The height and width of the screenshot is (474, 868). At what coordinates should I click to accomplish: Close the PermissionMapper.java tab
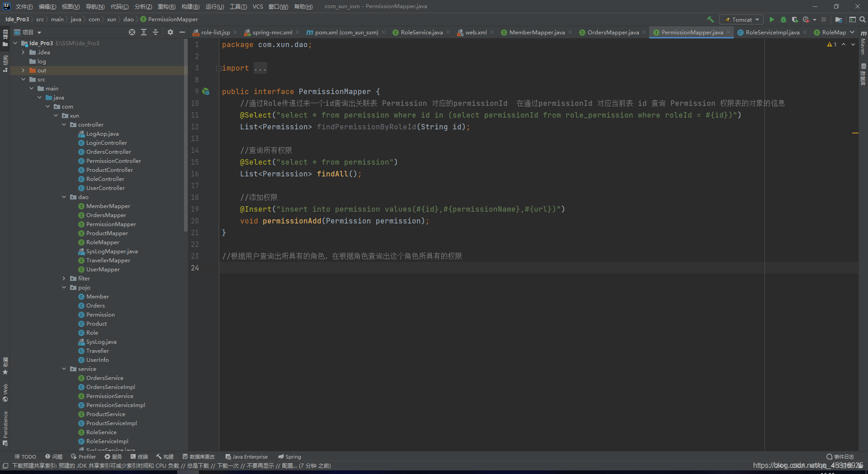[x=728, y=33]
